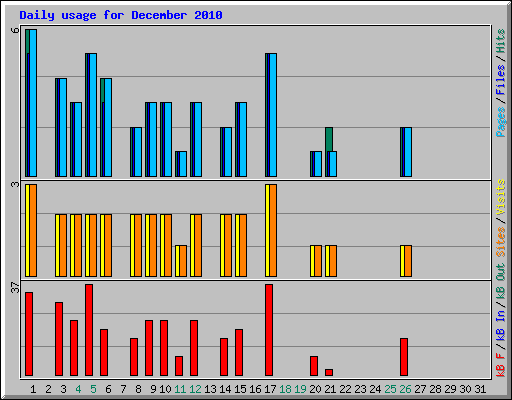Click the cyan pages bar for day 5
Screen dimensions: 512x400
[93, 115]
